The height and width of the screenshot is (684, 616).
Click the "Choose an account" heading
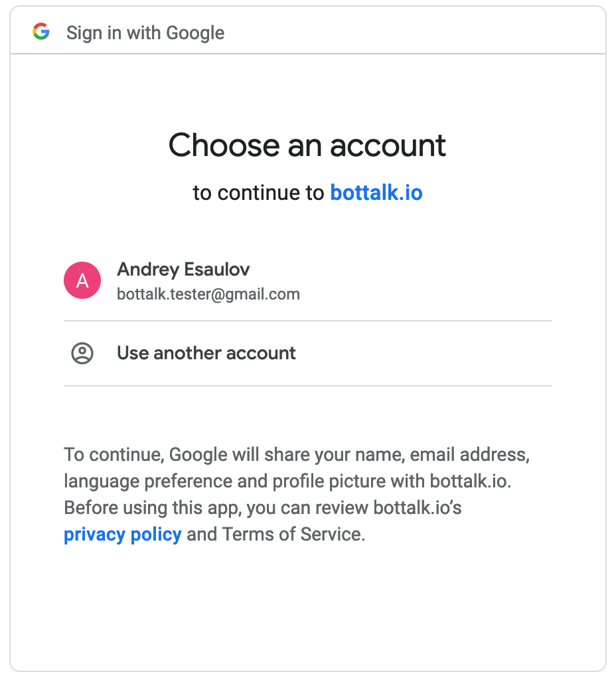tap(307, 145)
